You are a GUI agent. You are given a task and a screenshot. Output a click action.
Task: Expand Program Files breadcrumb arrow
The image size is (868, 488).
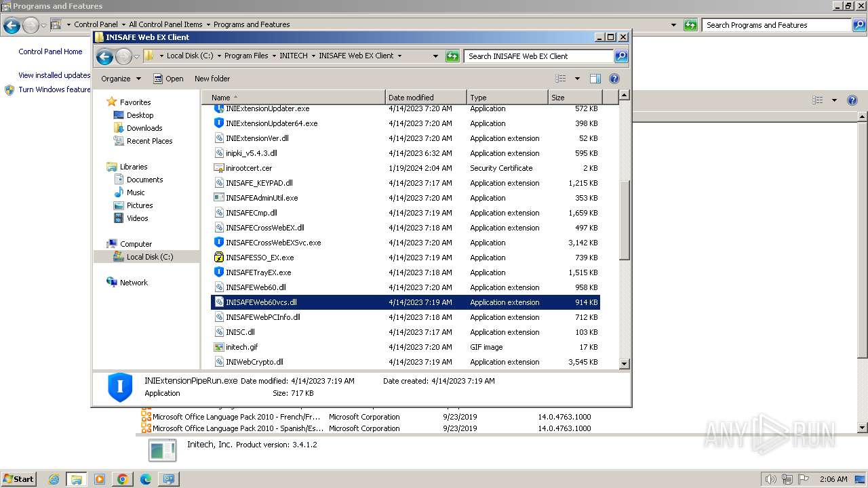point(273,56)
